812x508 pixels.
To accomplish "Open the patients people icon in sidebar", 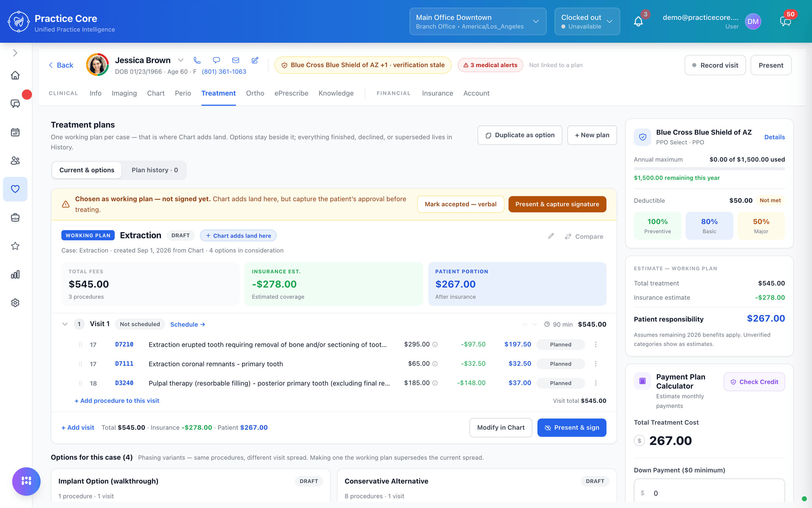I will (15, 161).
